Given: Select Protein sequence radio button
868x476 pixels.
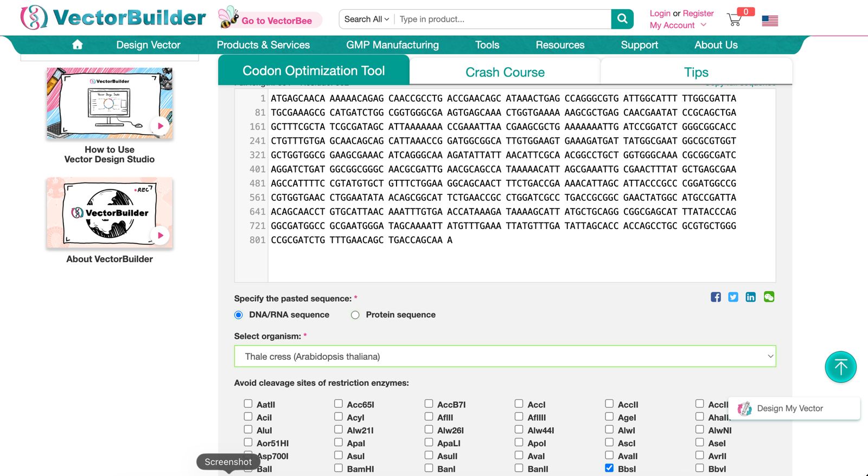Looking at the screenshot, I should tap(355, 315).
